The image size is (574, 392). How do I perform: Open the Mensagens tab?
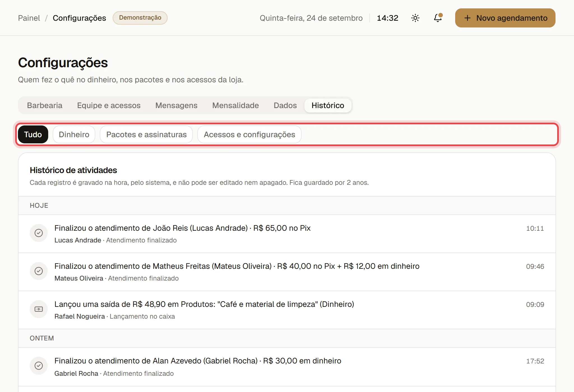pos(176,105)
